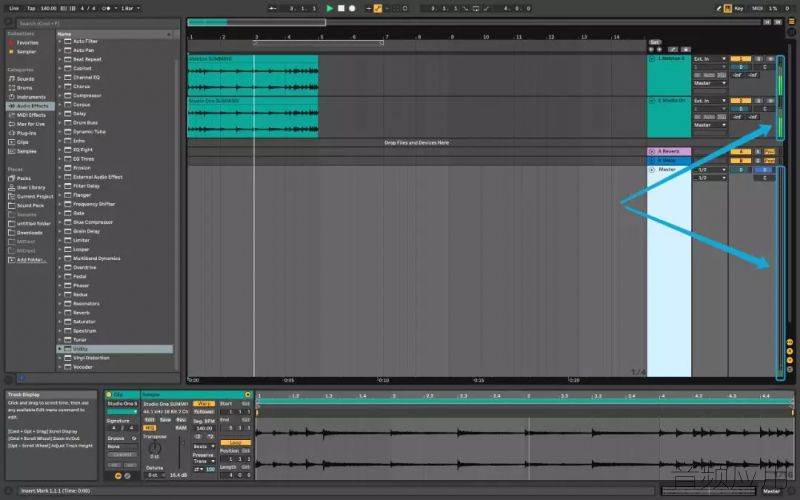This screenshot has width=800, height=500.
Task: Click the Rev reverse sample button
Action: click(x=181, y=420)
